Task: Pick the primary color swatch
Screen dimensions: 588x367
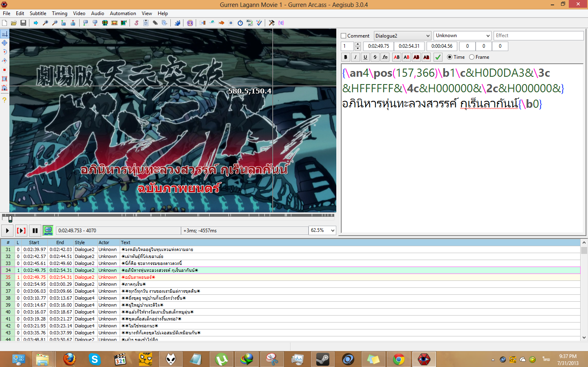Action: [x=397, y=57]
